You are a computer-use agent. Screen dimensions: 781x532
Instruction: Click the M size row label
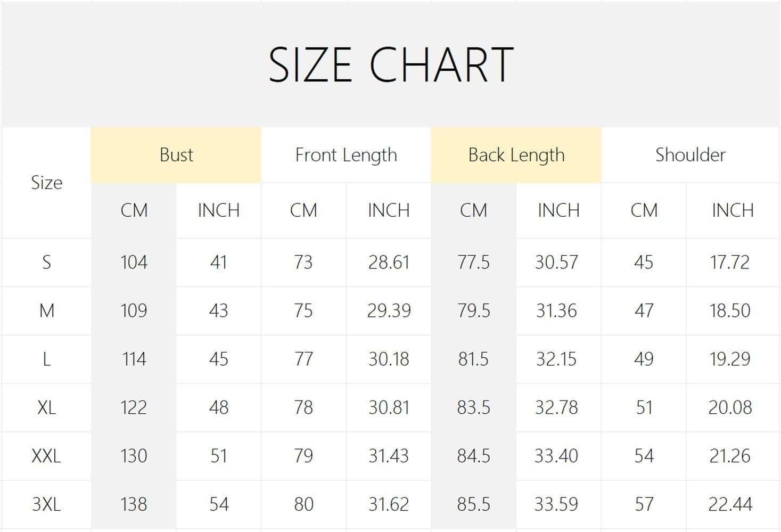click(47, 310)
